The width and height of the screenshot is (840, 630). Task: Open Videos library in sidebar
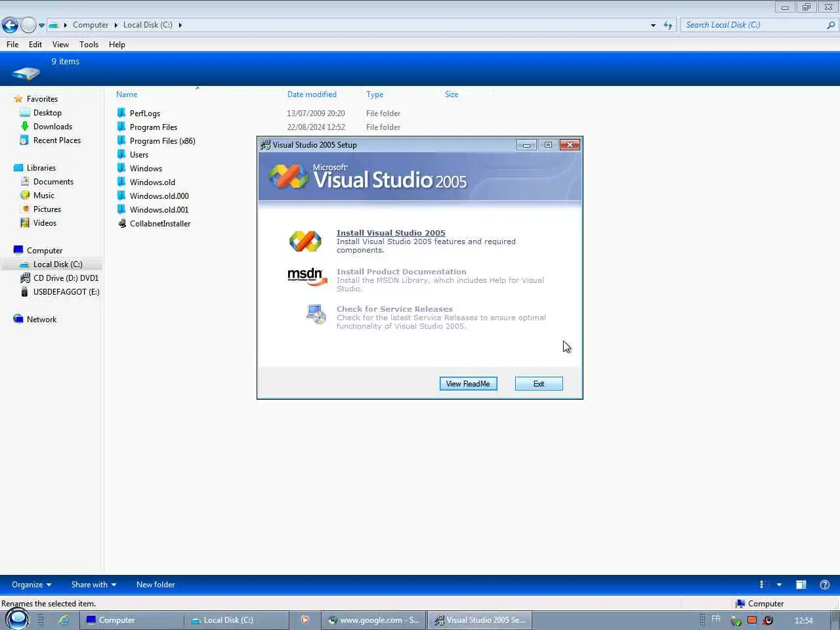(45, 223)
